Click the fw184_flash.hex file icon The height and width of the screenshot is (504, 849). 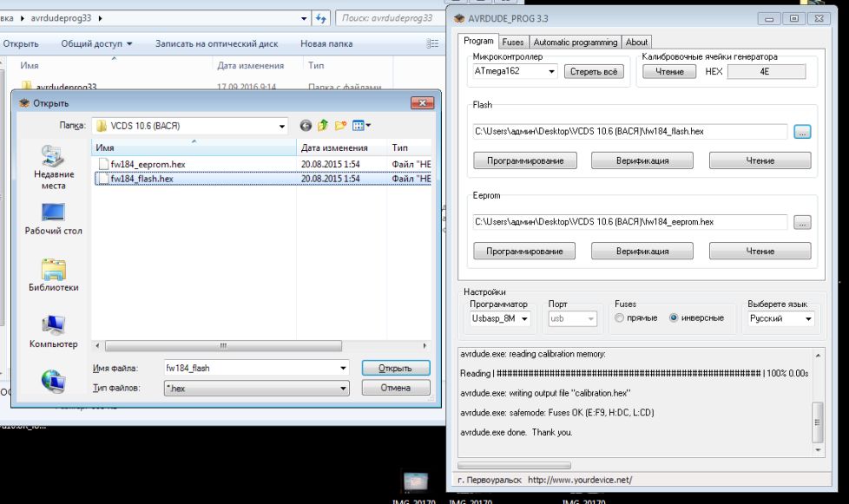point(103,179)
